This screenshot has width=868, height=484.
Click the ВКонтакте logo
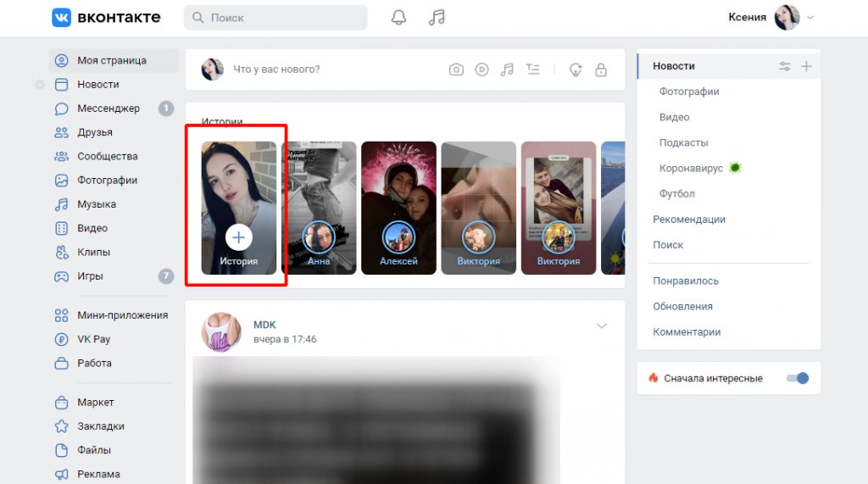(x=106, y=18)
